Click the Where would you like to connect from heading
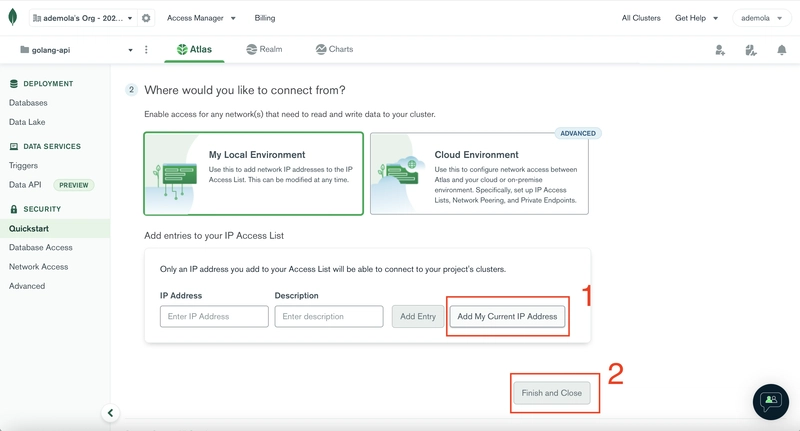The image size is (800, 431). pyautogui.click(x=245, y=90)
